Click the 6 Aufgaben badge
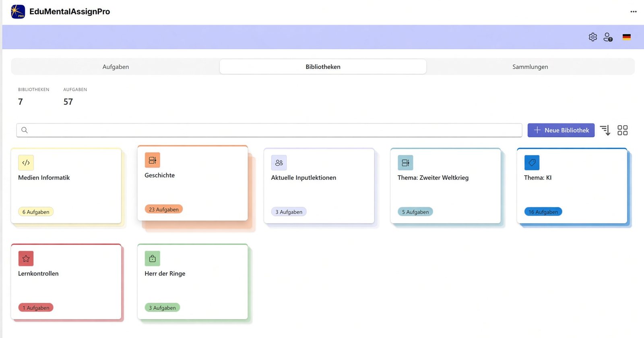Viewport: 644px width, 338px height. (36, 212)
